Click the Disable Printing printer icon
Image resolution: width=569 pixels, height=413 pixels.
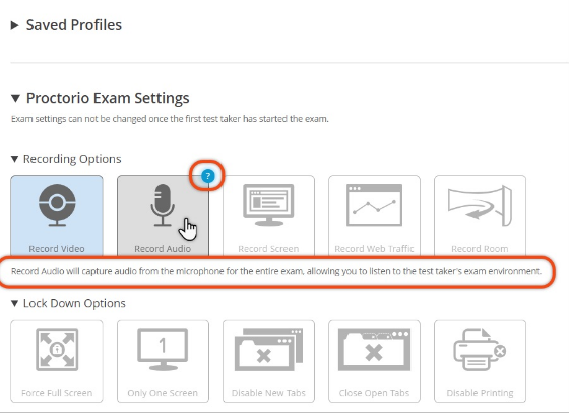tap(480, 349)
